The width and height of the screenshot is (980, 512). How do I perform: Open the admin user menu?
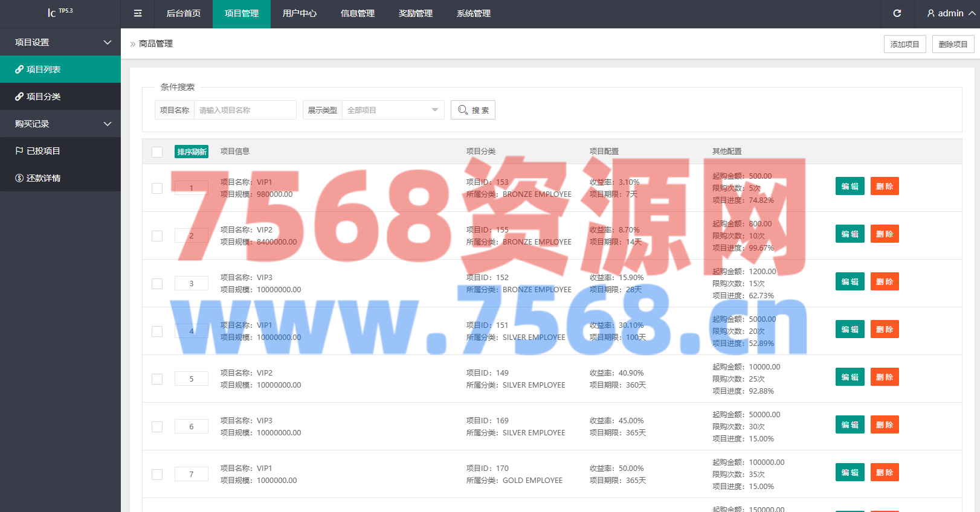point(951,13)
